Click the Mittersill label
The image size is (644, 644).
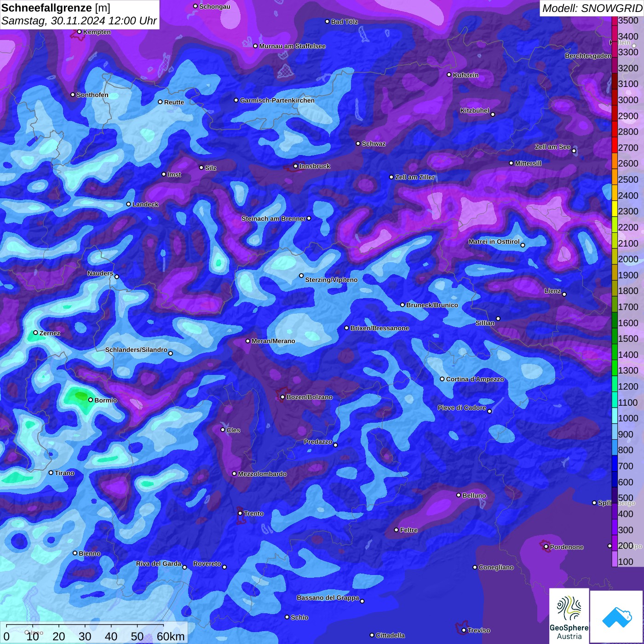click(x=528, y=163)
